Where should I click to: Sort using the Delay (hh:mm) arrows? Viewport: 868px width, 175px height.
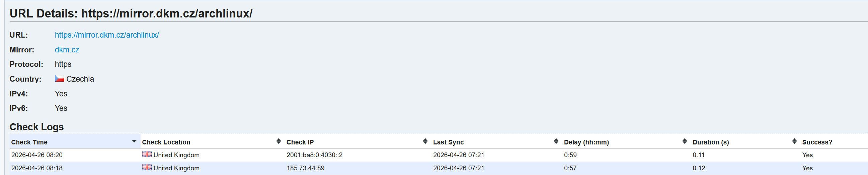point(684,141)
